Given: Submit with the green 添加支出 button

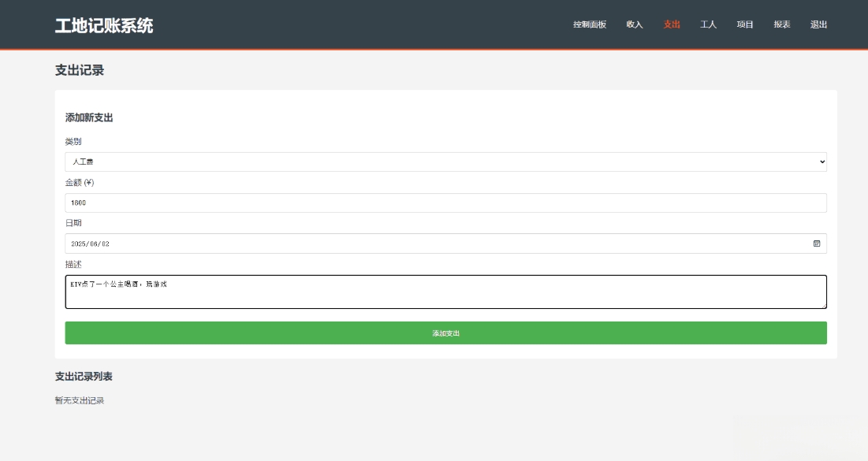Looking at the screenshot, I should (x=445, y=333).
